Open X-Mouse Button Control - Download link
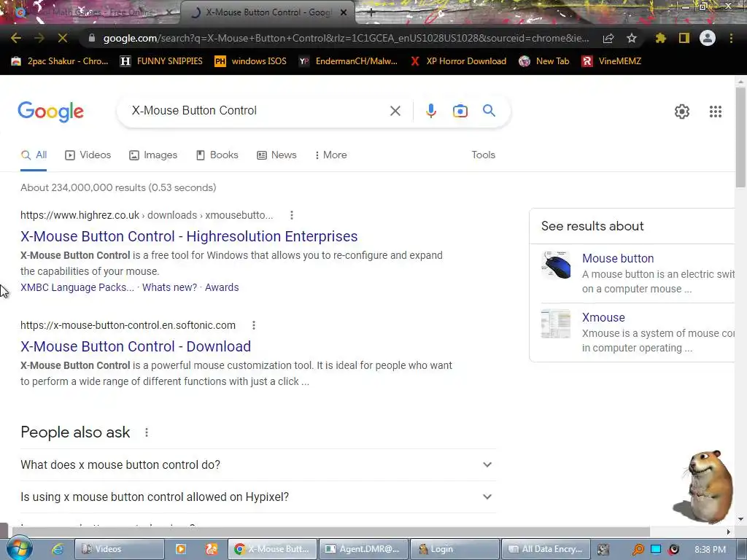Viewport: 747px width, 560px height. (135, 346)
